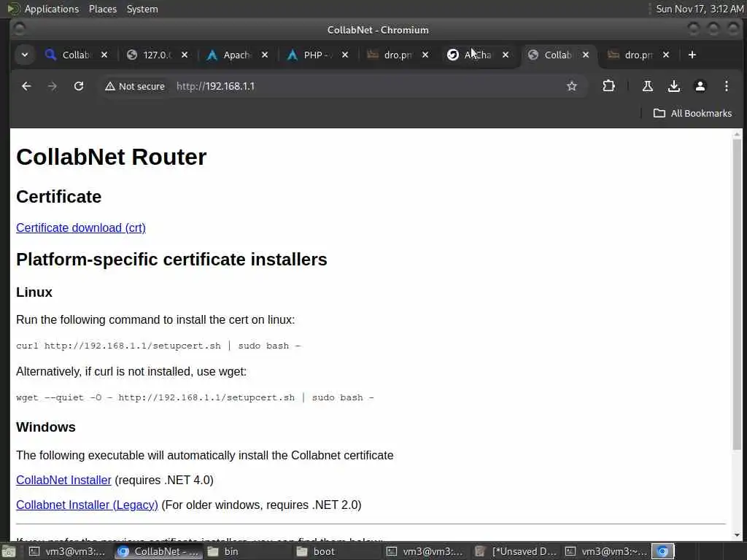
Task: Switch to the Unsaved Document taskbar window
Action: (517, 551)
